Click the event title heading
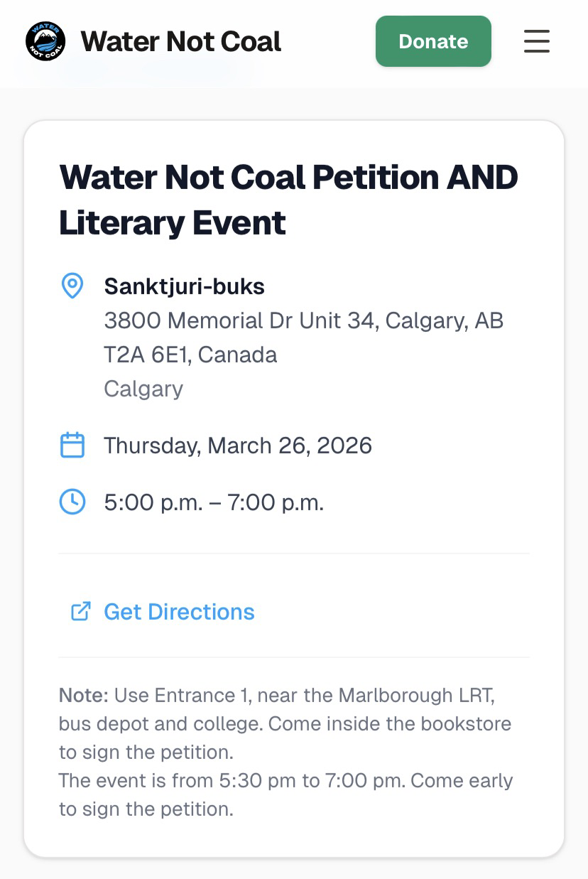Image resolution: width=588 pixels, height=879 pixels. [x=288, y=199]
